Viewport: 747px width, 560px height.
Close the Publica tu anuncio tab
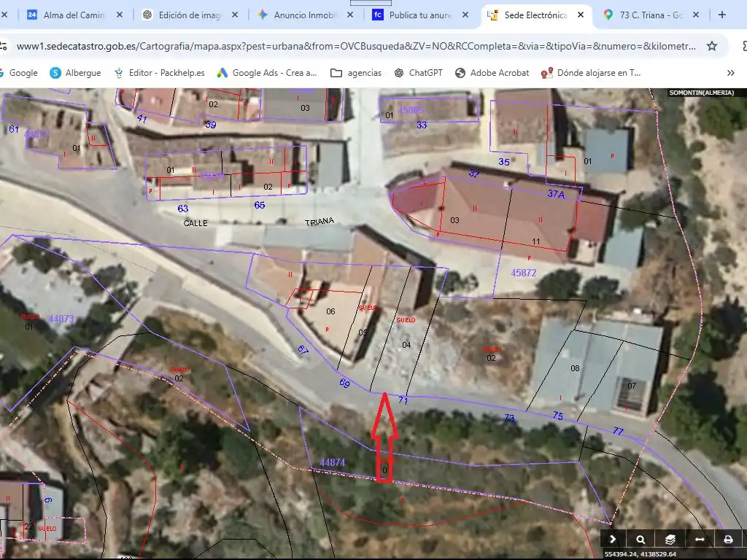pos(465,15)
